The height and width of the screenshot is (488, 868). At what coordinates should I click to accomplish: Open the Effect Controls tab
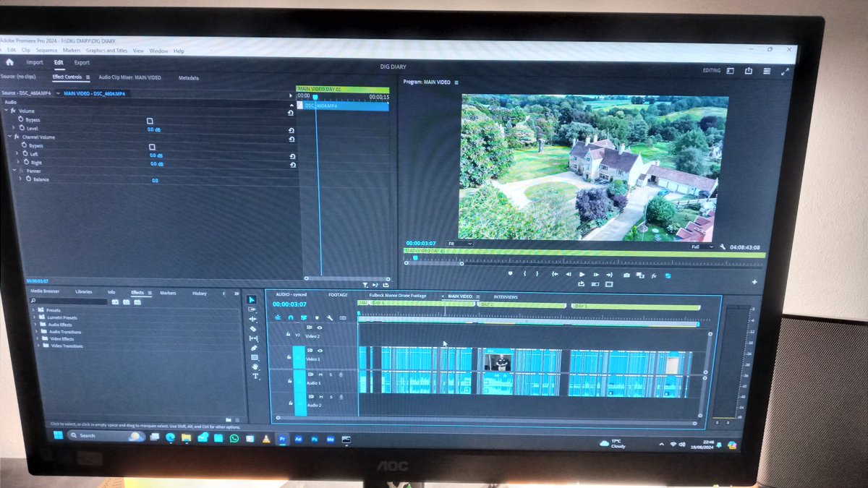[x=67, y=77]
